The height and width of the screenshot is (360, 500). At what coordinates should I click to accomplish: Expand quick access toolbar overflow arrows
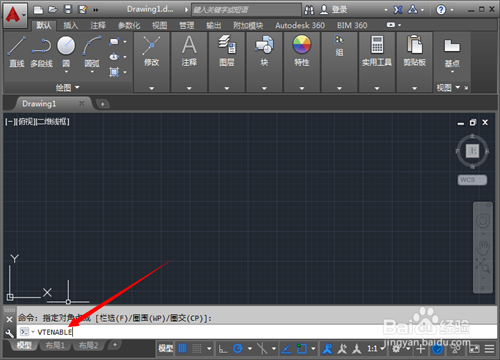click(x=96, y=10)
